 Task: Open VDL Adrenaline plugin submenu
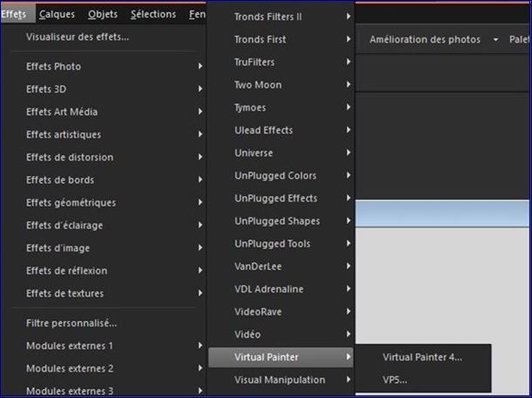click(281, 289)
